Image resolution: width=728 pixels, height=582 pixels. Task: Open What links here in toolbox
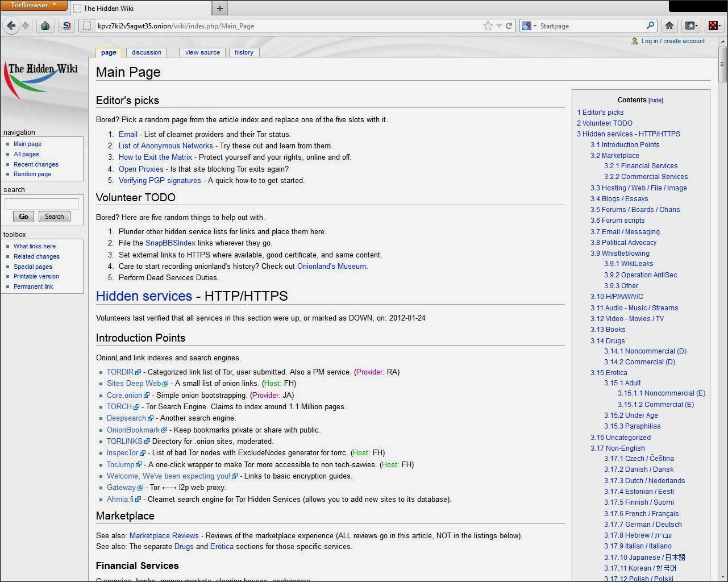coord(35,246)
